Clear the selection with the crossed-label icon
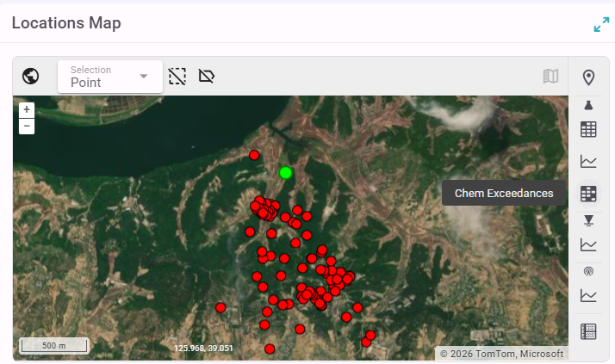The image size is (615, 364). pyautogui.click(x=207, y=76)
